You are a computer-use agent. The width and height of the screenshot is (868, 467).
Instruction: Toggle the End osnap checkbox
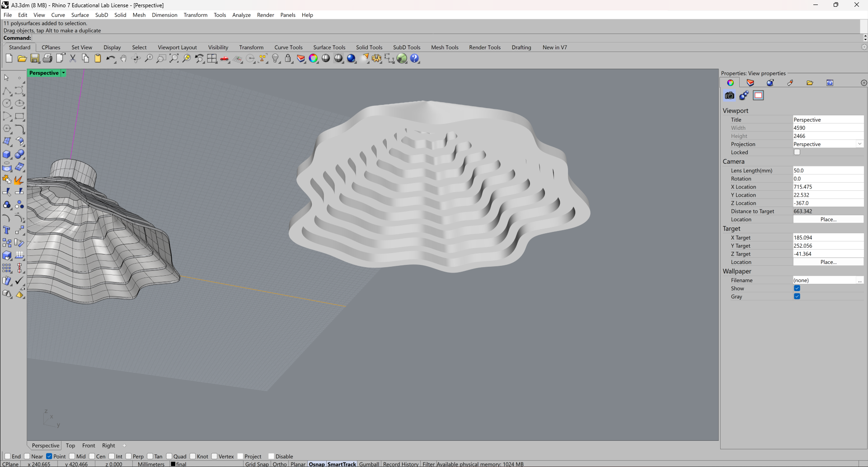(7, 456)
